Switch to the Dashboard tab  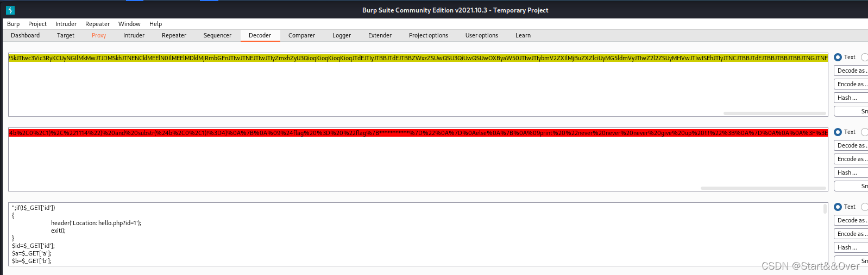[26, 35]
